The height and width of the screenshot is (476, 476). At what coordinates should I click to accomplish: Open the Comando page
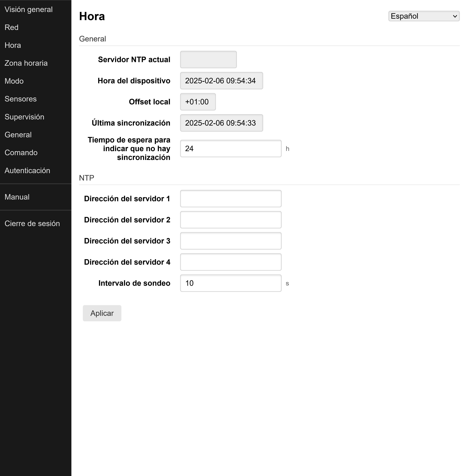tap(21, 153)
